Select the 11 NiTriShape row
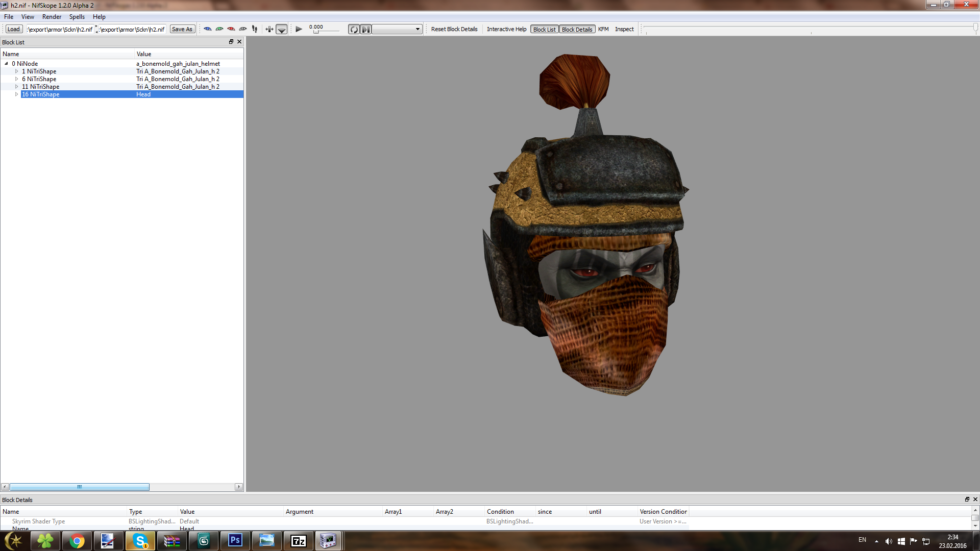 pyautogui.click(x=121, y=87)
